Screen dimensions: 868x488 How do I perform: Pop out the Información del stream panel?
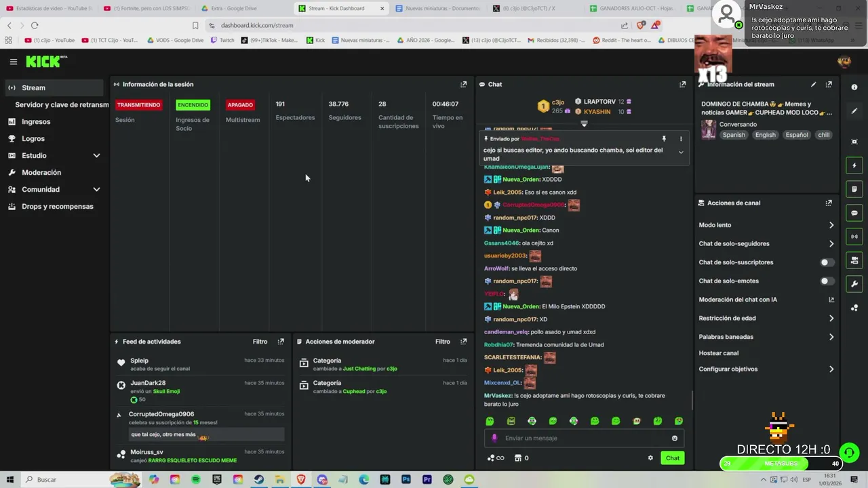(829, 85)
